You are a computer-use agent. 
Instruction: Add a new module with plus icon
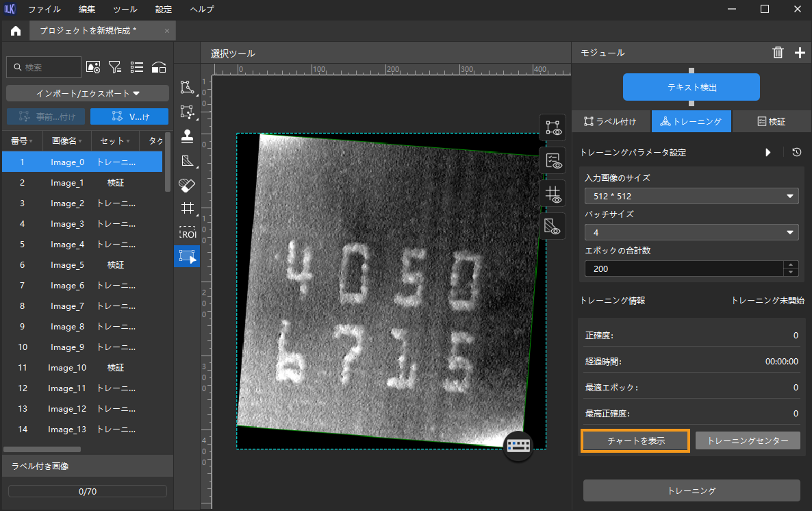pos(800,52)
